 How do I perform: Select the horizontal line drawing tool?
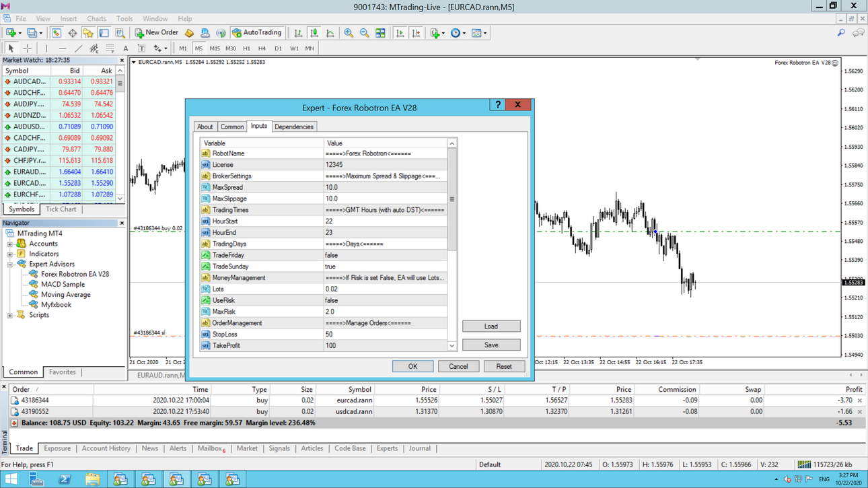click(x=63, y=48)
